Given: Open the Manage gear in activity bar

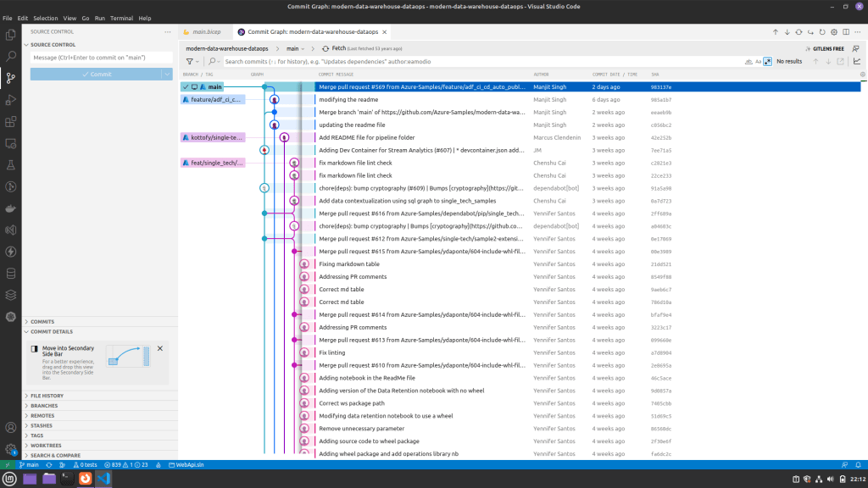Looking at the screenshot, I should point(11,450).
